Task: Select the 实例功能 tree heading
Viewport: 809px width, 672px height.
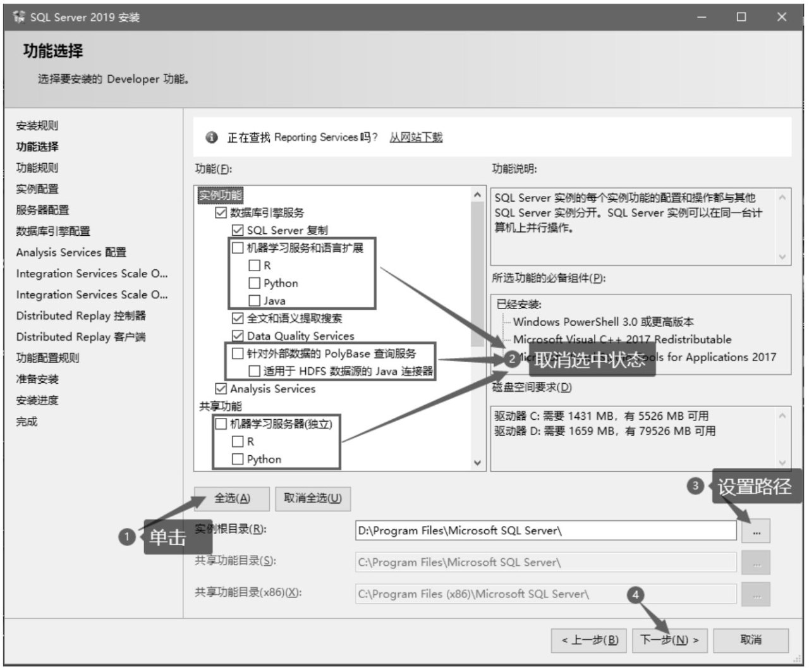Action: point(221,195)
